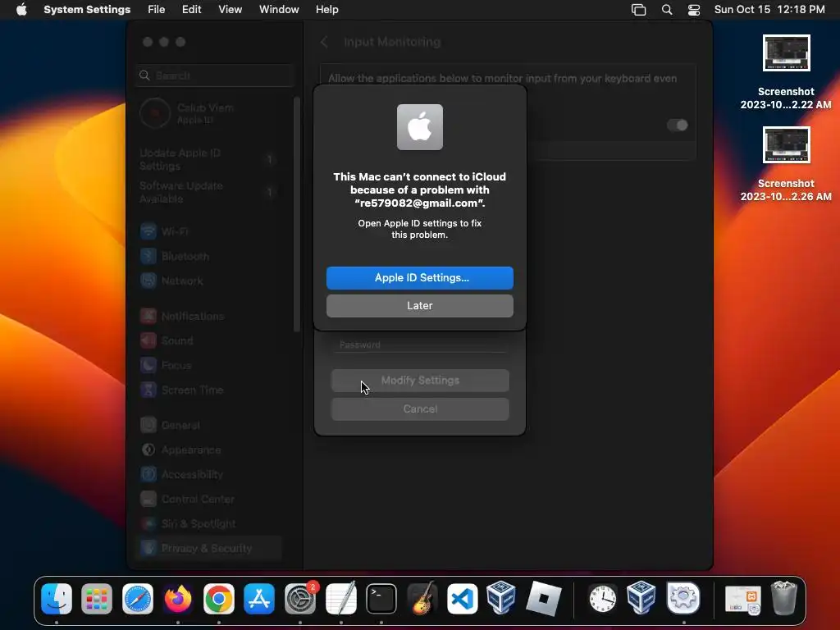Click the menu bar date and time
The width and height of the screenshot is (840, 630).
769,10
